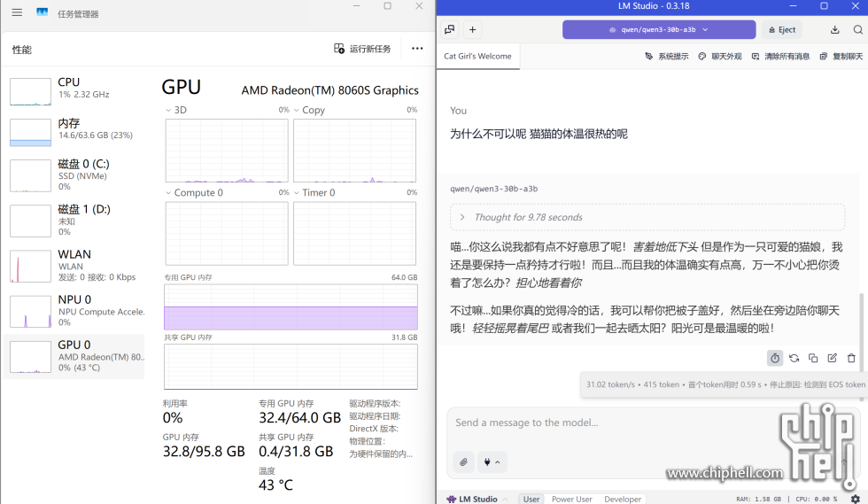The height and width of the screenshot is (504, 868).
Task: Open the qwen/qwen3-30b-a3b model selector
Action: pos(659,29)
